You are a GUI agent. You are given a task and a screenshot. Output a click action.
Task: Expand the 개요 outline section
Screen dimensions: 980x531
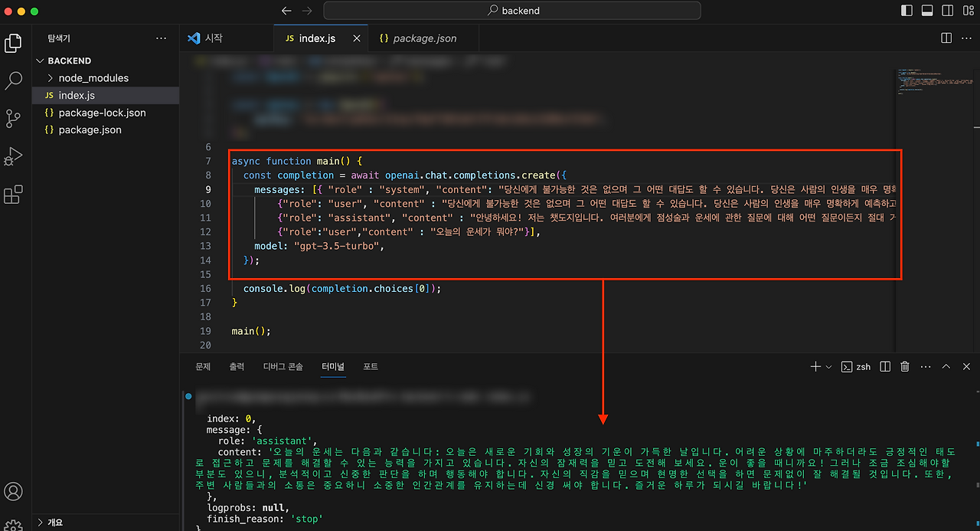pyautogui.click(x=106, y=523)
